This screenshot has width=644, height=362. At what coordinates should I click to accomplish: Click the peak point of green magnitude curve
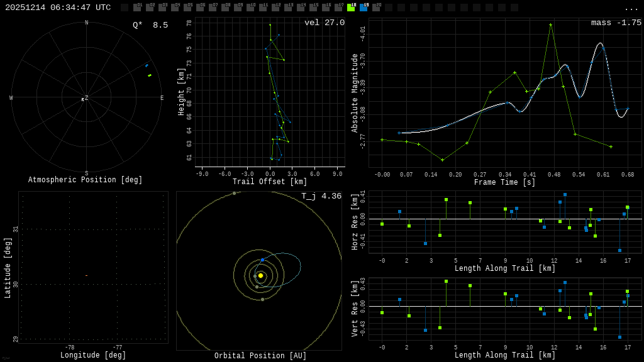pos(550,25)
